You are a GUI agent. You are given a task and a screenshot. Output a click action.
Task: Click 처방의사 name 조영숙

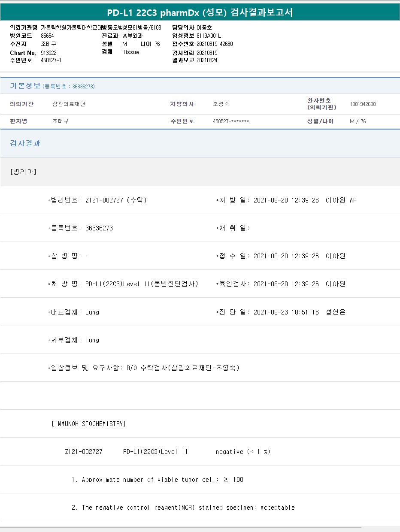221,104
